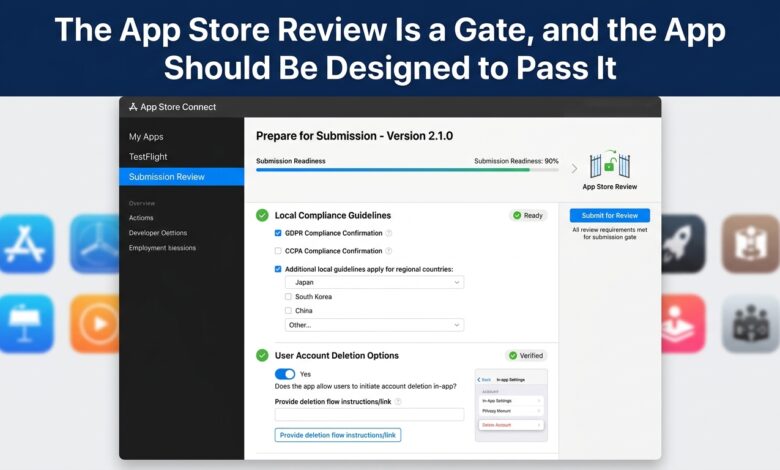Click the in-app settings preview thumbnail
Image resolution: width=780 pixels, height=470 pixels.
pyautogui.click(x=511, y=405)
